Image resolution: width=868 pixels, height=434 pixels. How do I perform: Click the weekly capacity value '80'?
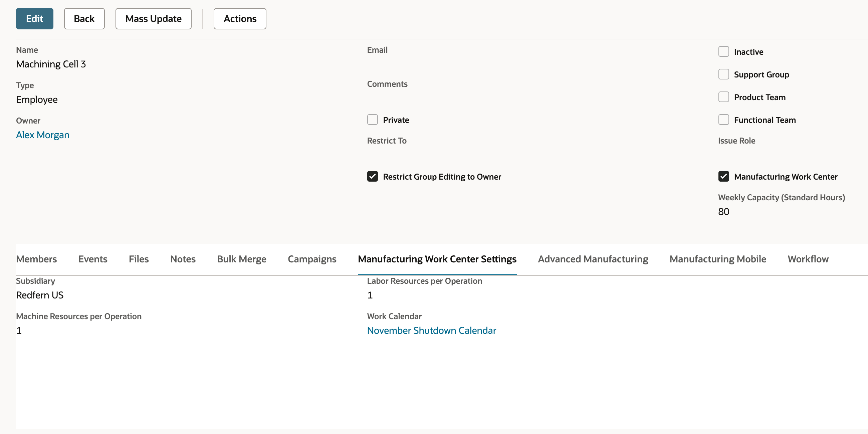[723, 212]
